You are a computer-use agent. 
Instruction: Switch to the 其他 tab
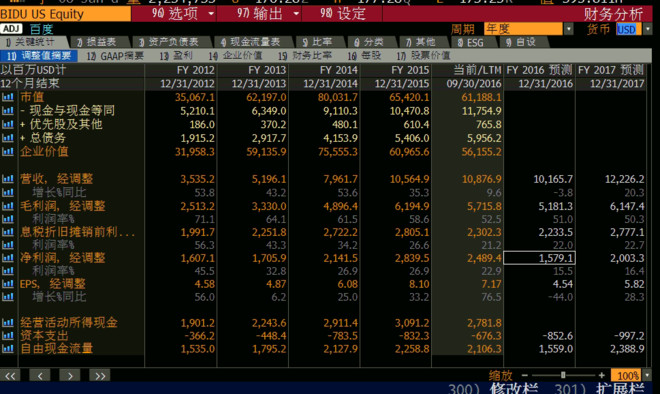[x=424, y=42]
